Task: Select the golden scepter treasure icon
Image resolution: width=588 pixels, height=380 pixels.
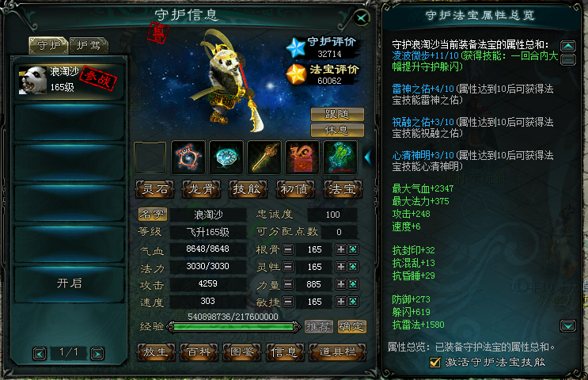Action: pos(264,158)
